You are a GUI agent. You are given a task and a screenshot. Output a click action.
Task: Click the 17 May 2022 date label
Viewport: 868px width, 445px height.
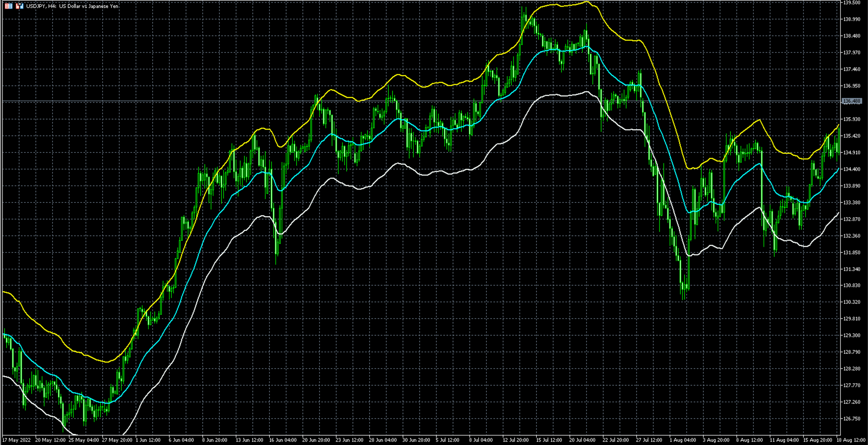click(17, 440)
